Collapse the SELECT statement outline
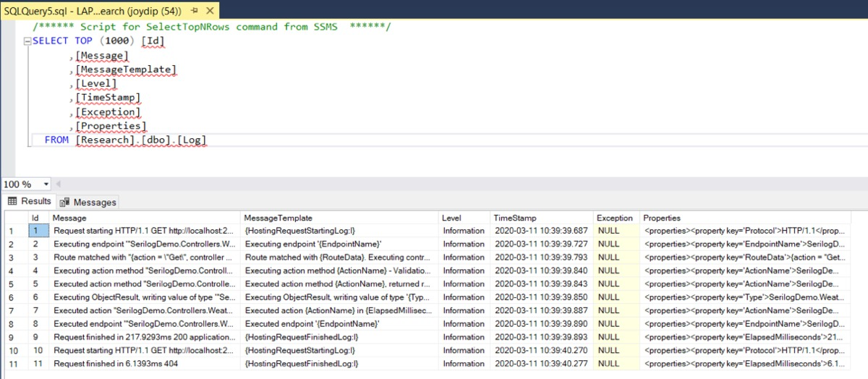 point(27,41)
